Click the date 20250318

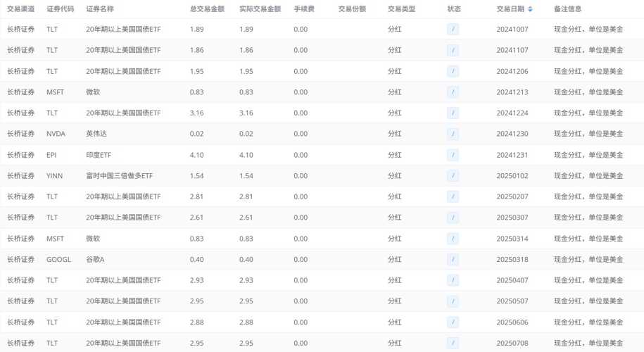click(x=512, y=260)
